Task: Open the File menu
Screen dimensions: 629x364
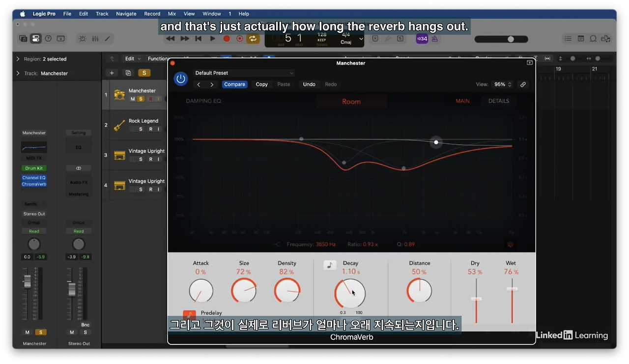Action: [67, 14]
